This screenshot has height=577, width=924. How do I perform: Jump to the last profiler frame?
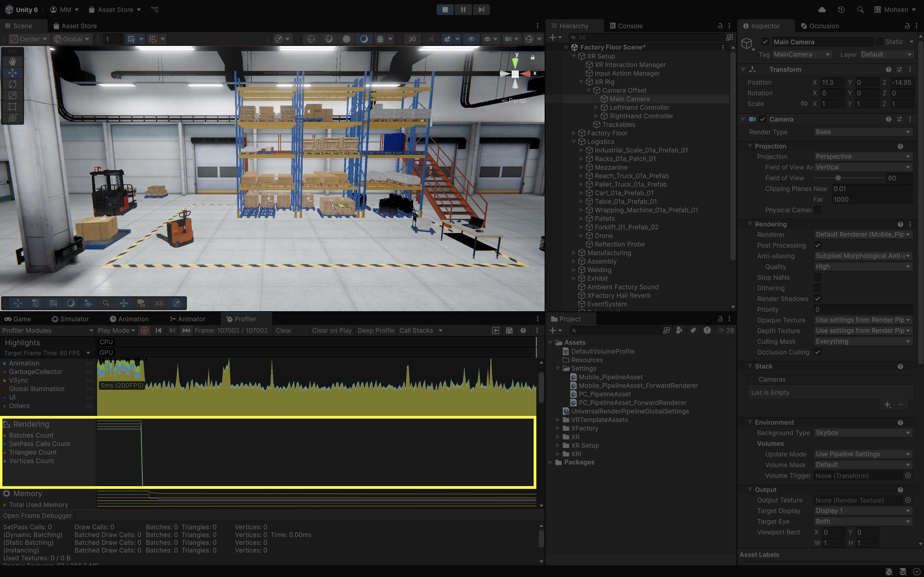pyautogui.click(x=186, y=331)
